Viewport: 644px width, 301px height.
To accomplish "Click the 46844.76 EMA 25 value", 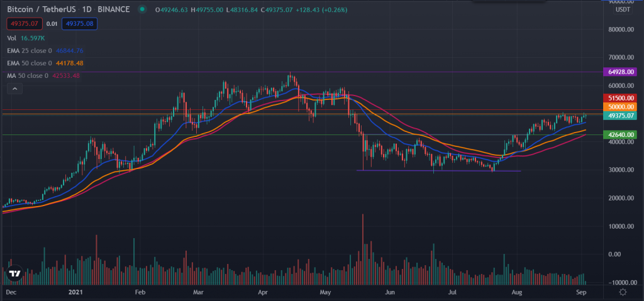I will click(69, 50).
